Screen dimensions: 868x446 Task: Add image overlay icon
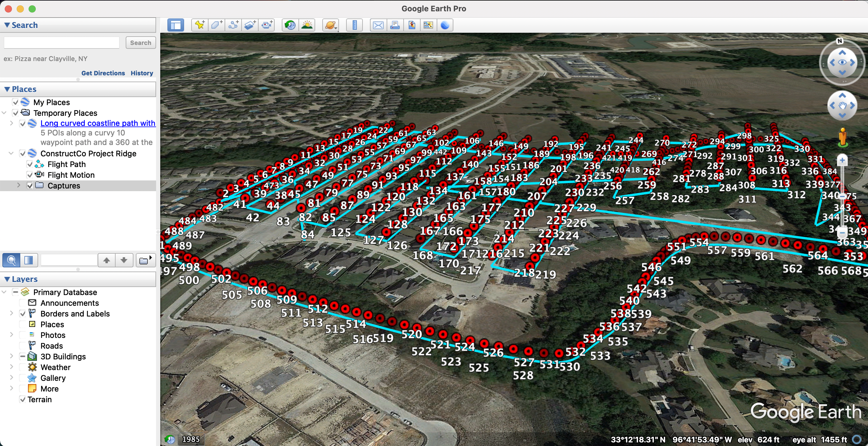(250, 25)
